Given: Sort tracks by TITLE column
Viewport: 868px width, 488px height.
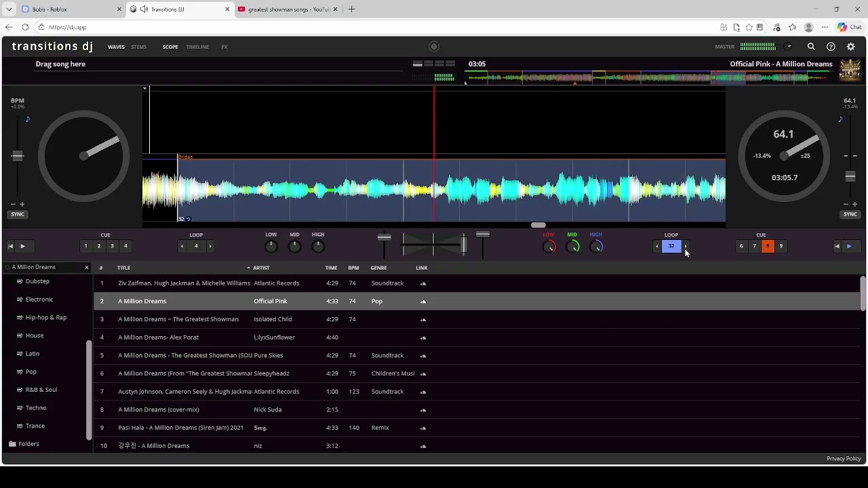Looking at the screenshot, I should tap(123, 268).
